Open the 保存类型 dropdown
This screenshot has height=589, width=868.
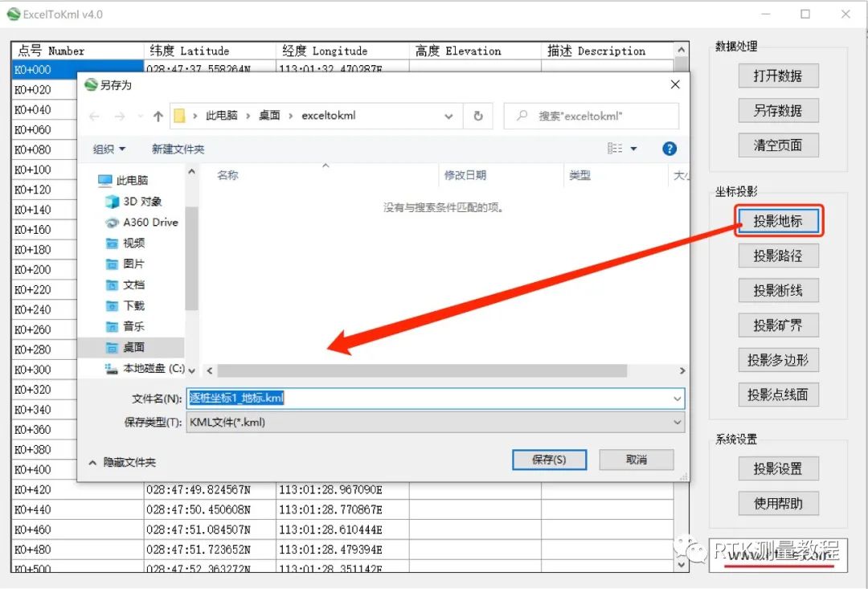pos(435,423)
